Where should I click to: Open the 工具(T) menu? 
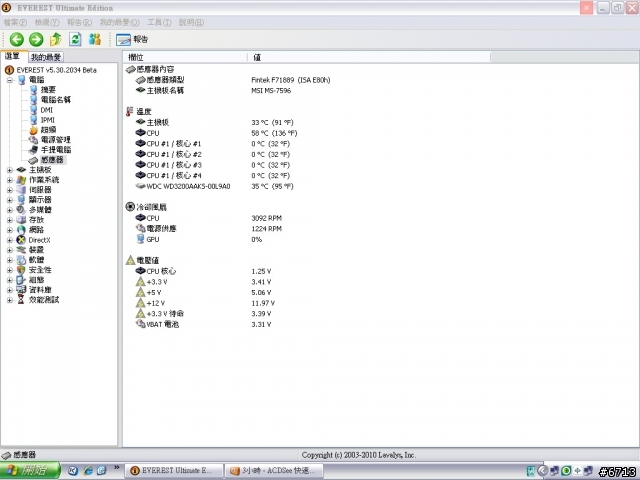(x=159, y=22)
